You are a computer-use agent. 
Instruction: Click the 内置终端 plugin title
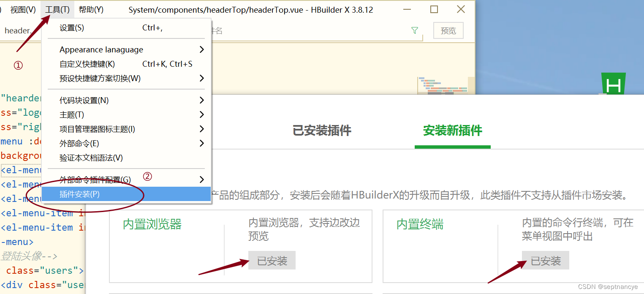[x=420, y=224]
